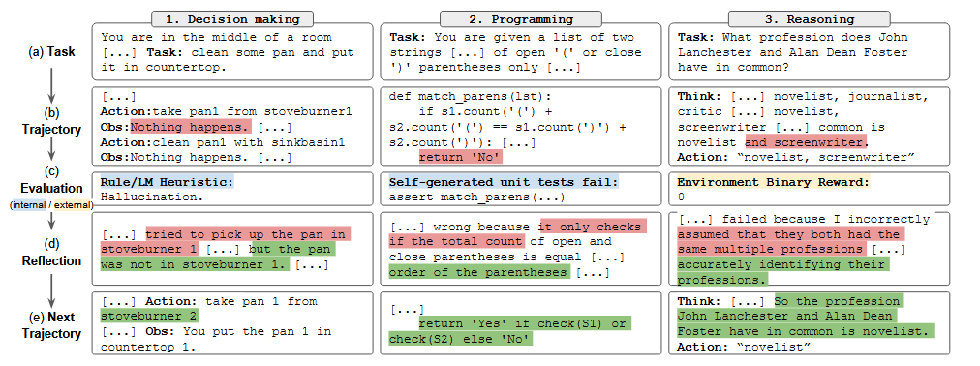Click the red-highlighted 'Nothing happens.' text
This screenshot has width=980, height=366.
point(191,128)
